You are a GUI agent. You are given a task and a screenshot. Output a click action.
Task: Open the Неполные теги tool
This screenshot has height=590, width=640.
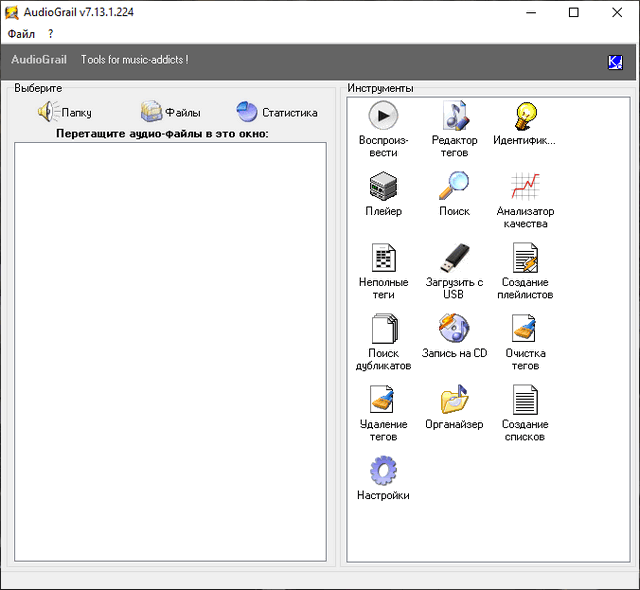click(383, 258)
